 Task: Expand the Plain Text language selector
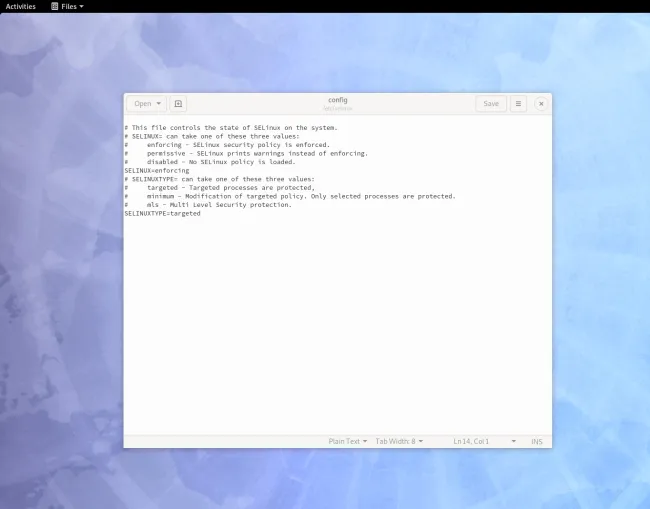pyautogui.click(x=347, y=441)
